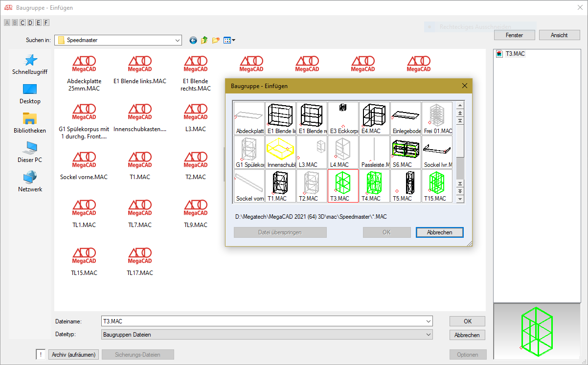Pick the Passleiste thumbnail

coord(374,152)
